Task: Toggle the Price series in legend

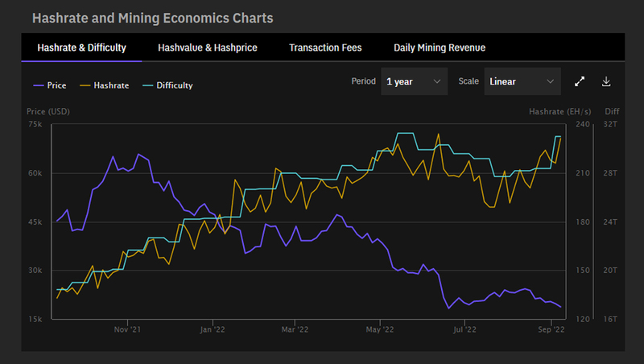Action: [50, 85]
